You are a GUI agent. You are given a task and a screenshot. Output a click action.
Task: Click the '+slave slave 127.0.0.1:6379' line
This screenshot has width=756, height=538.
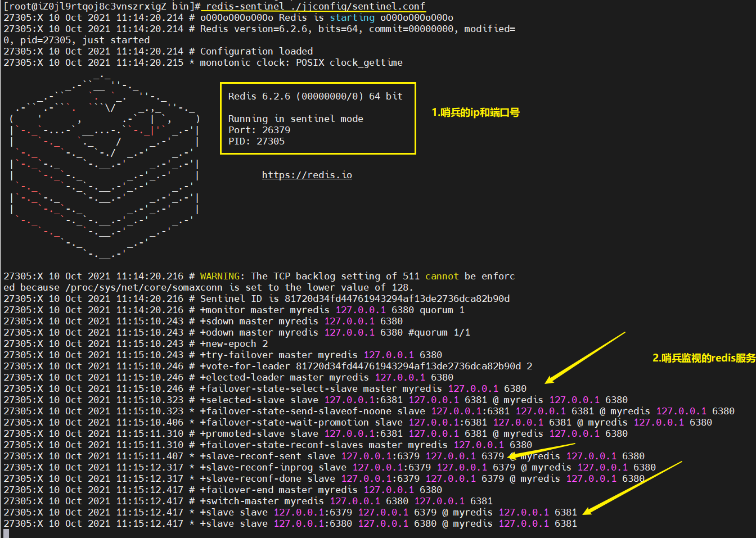tap(290, 512)
